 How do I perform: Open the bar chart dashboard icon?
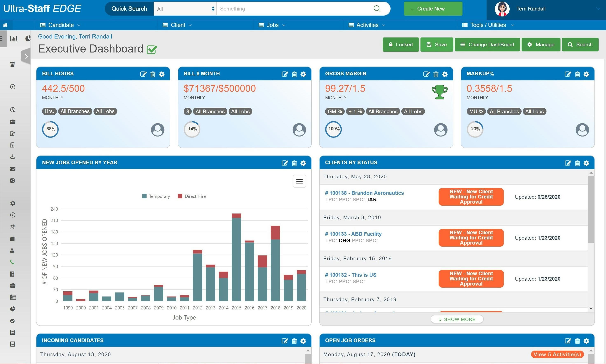[x=14, y=38]
